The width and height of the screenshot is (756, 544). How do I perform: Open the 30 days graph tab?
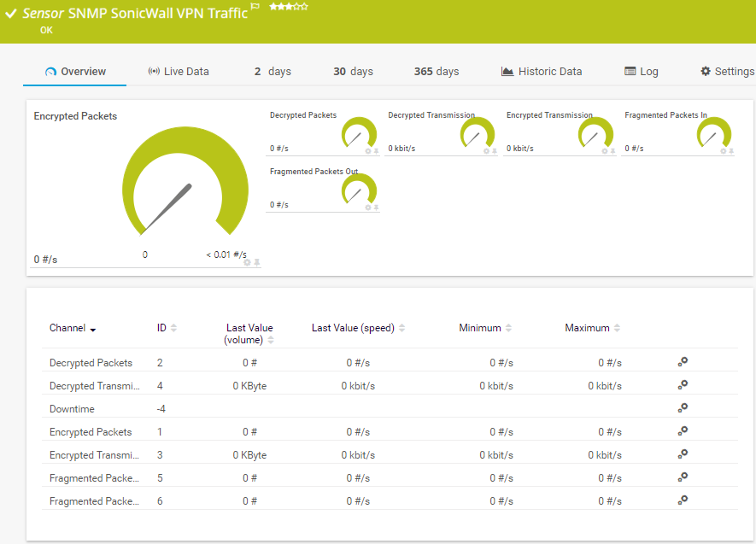[353, 72]
